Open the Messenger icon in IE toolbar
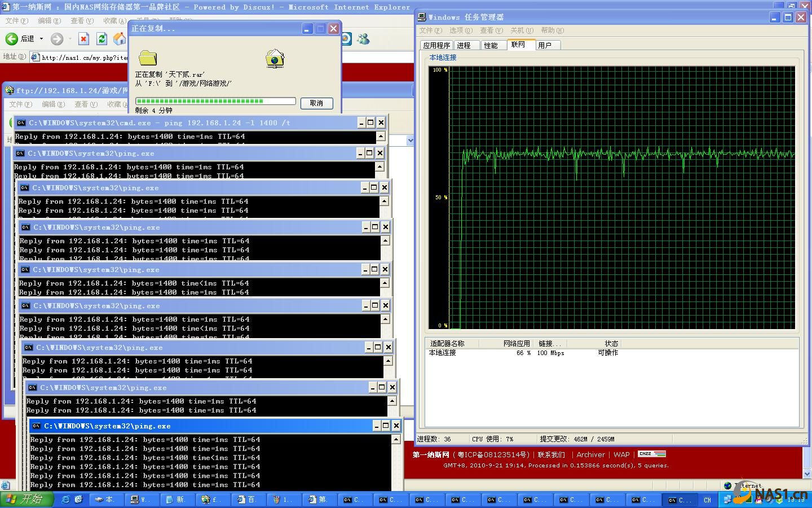This screenshot has width=812, height=508. (x=364, y=39)
